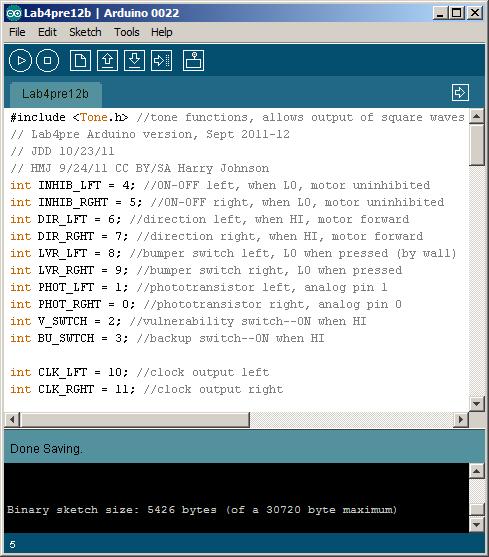The height and width of the screenshot is (557, 489).
Task: Open the Help menu
Action: click(x=162, y=32)
